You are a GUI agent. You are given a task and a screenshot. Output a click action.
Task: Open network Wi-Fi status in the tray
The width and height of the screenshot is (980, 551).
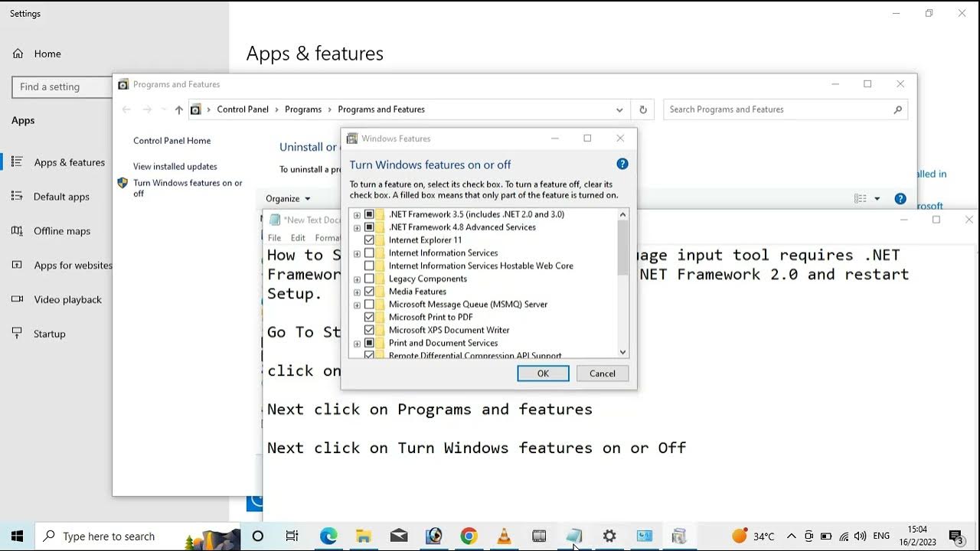tap(844, 536)
